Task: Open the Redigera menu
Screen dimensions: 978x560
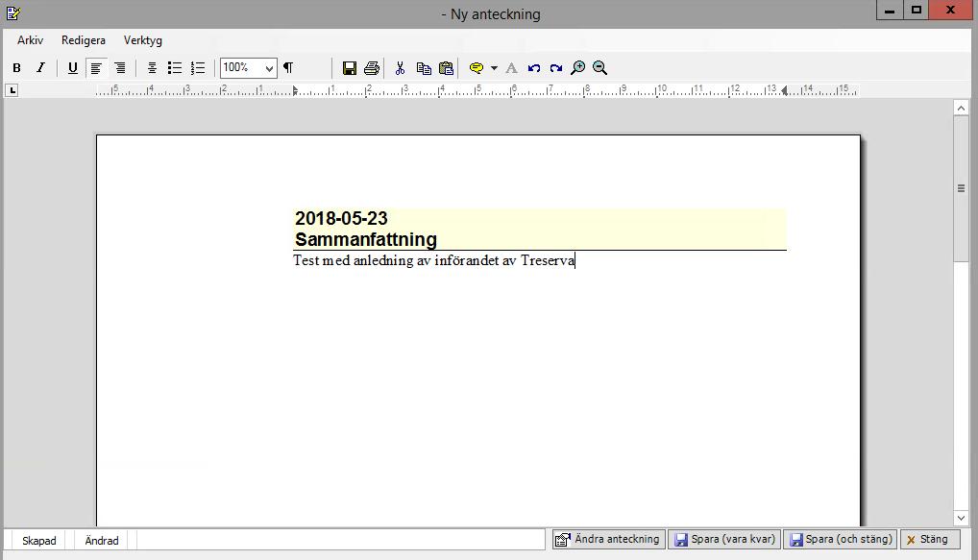Action: click(83, 40)
